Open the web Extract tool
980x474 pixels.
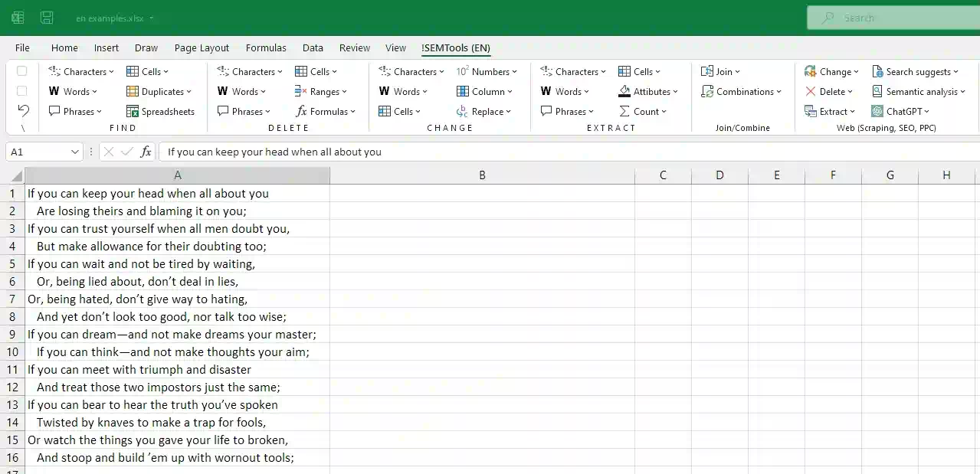point(830,111)
